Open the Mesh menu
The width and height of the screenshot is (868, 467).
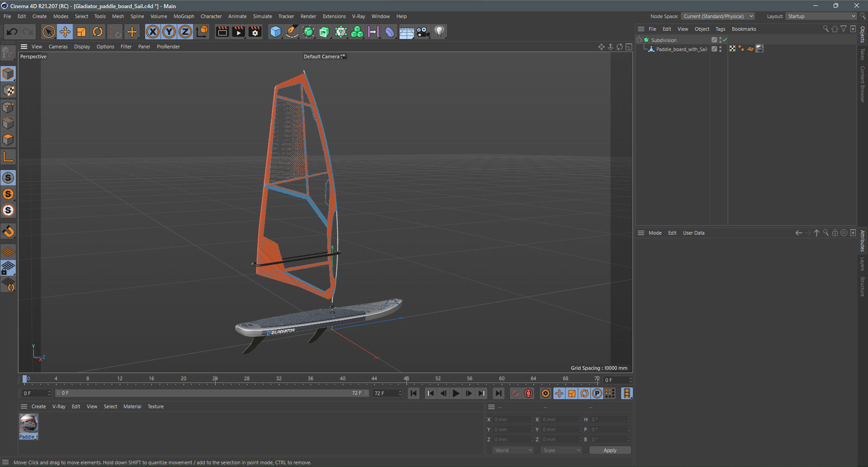click(x=118, y=16)
